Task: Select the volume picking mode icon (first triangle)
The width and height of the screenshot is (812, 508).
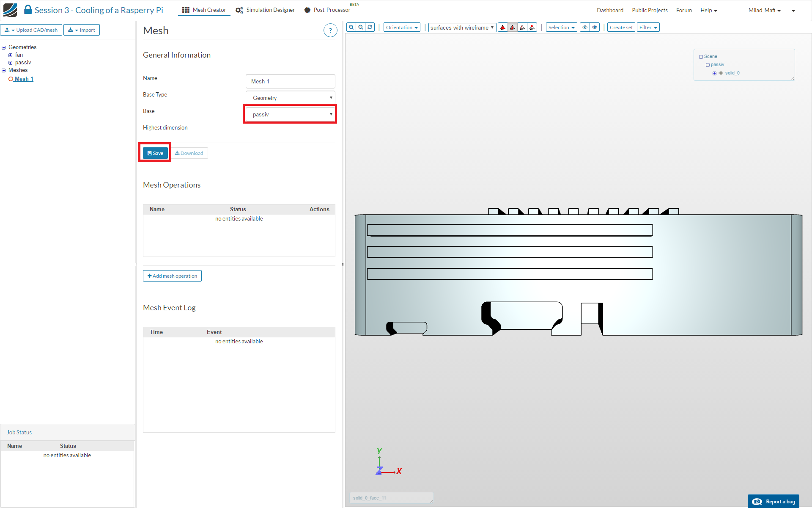Action: pyautogui.click(x=503, y=28)
